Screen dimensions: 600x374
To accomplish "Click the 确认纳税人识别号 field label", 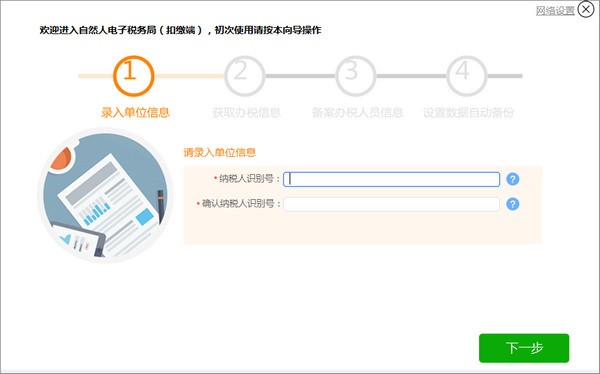I will click(x=238, y=204).
